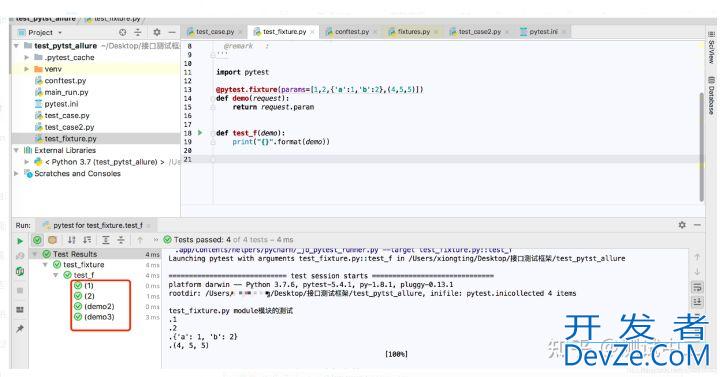Click the fold marker at line 14
This screenshot has height=377, width=720.
(213, 99)
